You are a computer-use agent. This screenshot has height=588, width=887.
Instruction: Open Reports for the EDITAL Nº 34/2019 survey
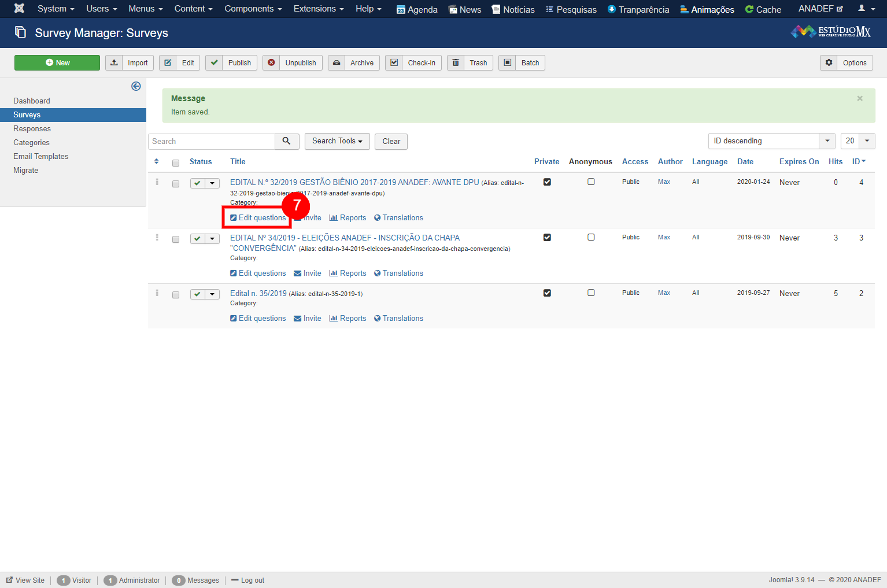pyautogui.click(x=348, y=273)
